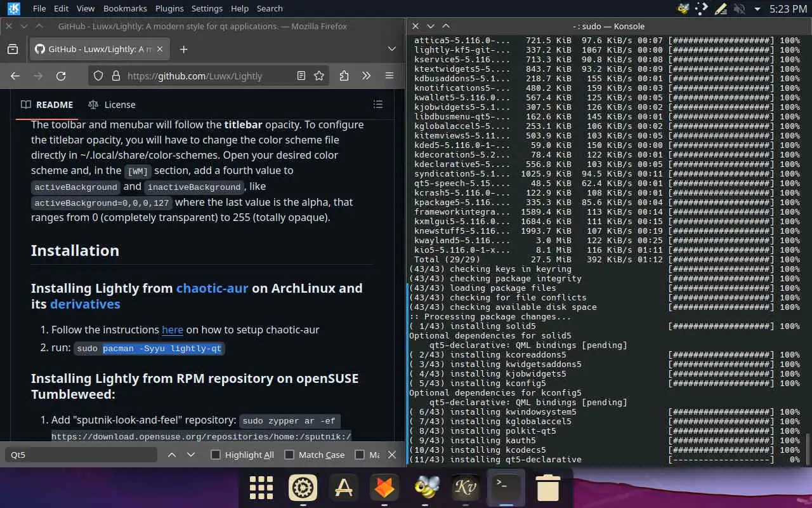This screenshot has height=508, width=812.
Task: Open the gear-with-play app in dock
Action: pos(303,488)
